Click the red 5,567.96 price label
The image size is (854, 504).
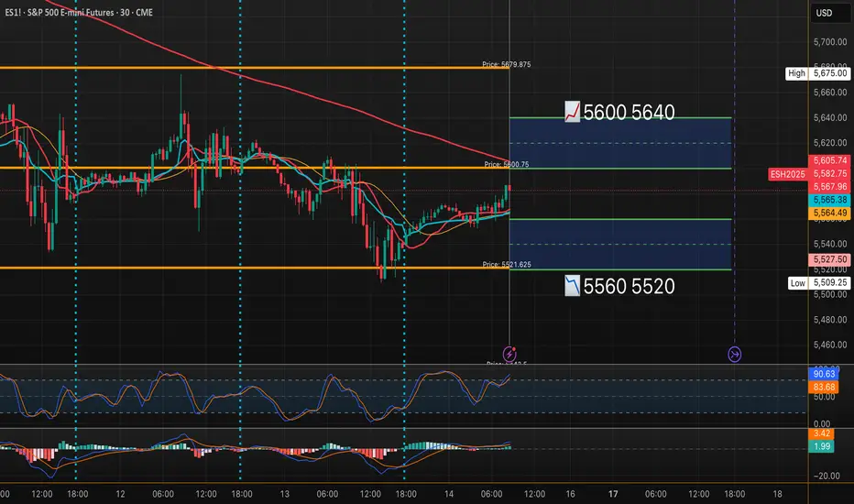830,187
